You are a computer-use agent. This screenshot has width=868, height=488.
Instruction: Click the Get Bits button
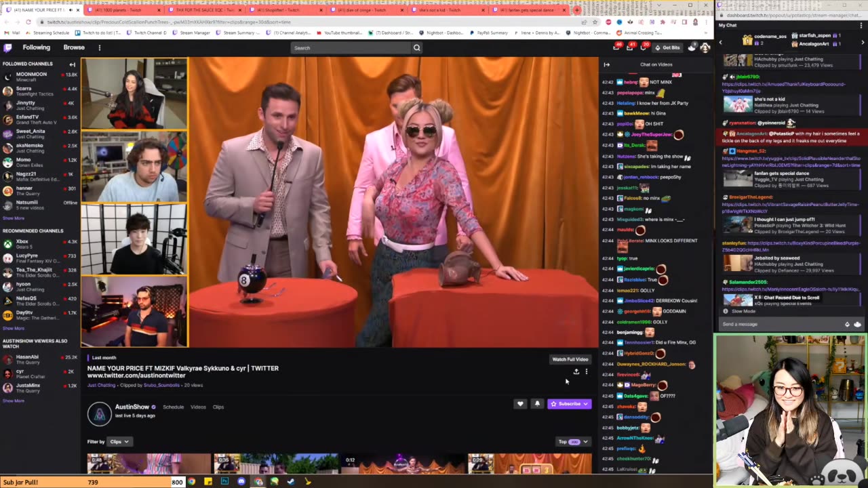(x=667, y=47)
